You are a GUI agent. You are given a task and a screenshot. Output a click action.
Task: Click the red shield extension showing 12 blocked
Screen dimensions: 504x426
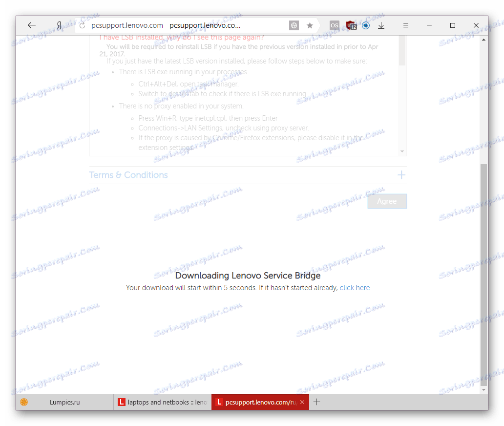(x=351, y=25)
